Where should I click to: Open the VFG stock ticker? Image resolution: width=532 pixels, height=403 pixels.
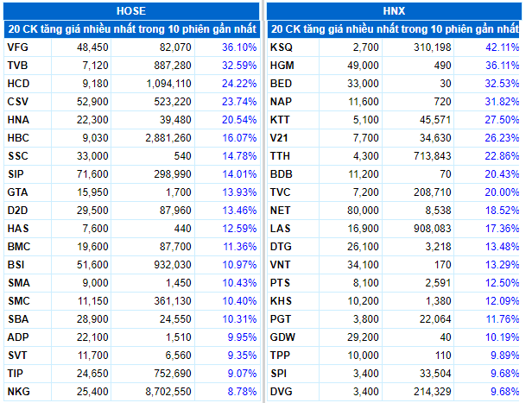[17, 47]
